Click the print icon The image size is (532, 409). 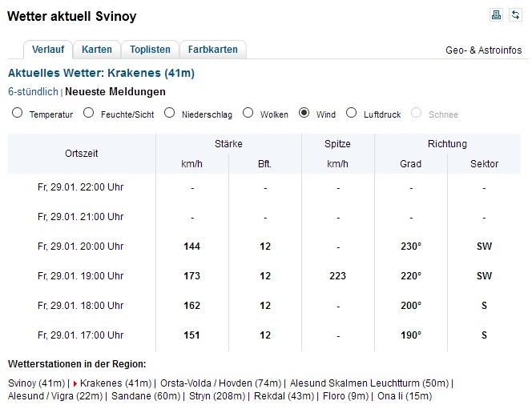(x=497, y=14)
